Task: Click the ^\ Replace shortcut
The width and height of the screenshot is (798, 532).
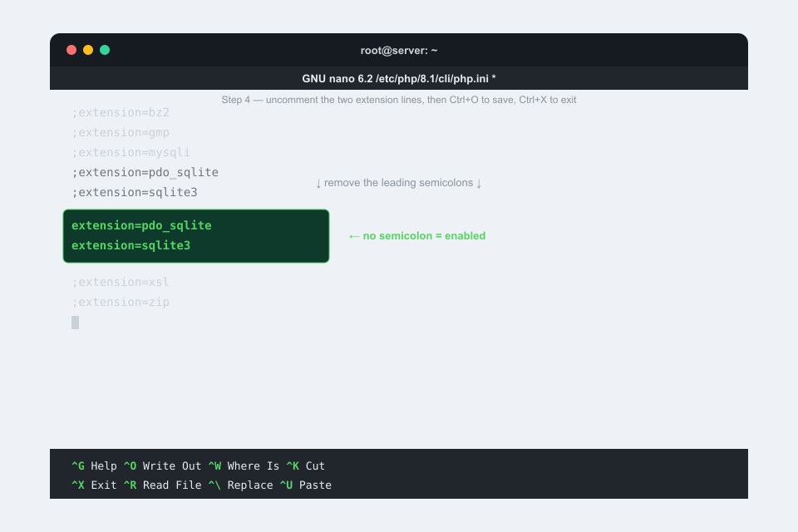Action: tap(241, 485)
